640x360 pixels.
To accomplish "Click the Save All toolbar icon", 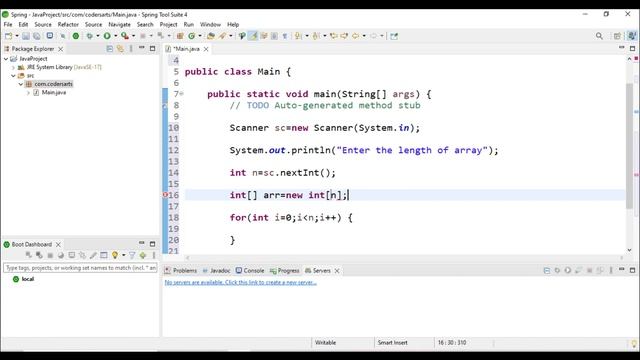I will pos(37,36).
